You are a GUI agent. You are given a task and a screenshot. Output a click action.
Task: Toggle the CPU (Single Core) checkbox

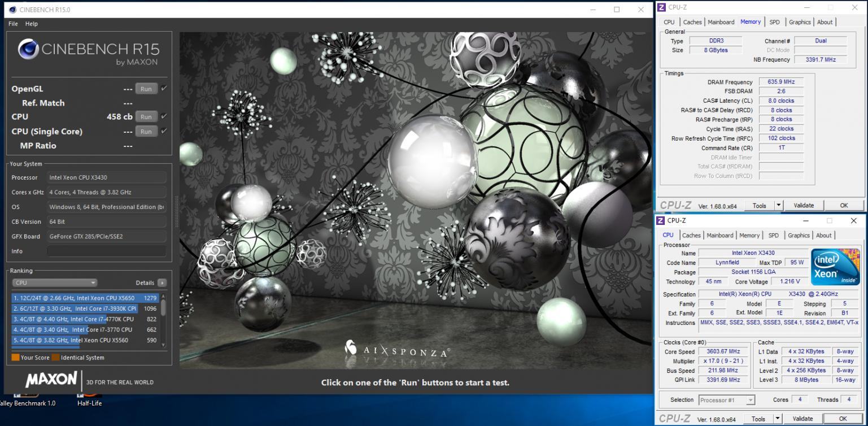click(x=164, y=131)
